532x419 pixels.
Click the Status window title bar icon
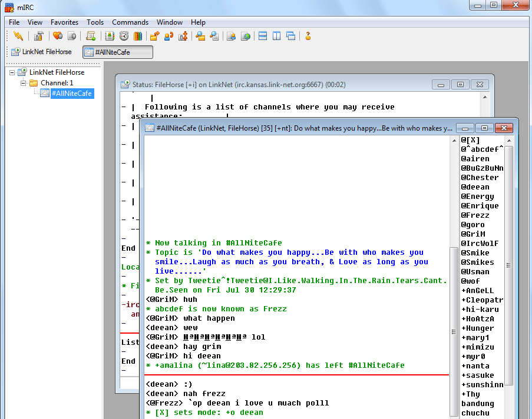point(125,84)
